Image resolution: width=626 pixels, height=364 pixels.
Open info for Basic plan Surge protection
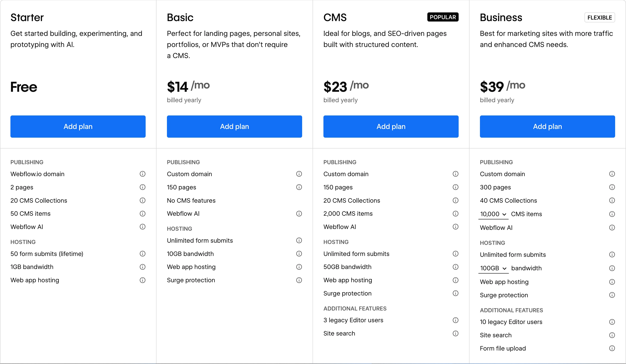coord(299,280)
